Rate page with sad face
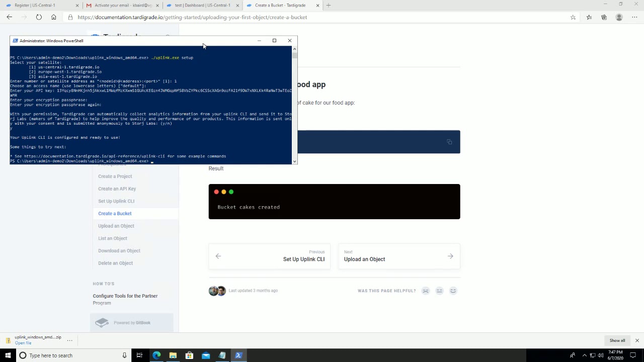 [x=426, y=291]
